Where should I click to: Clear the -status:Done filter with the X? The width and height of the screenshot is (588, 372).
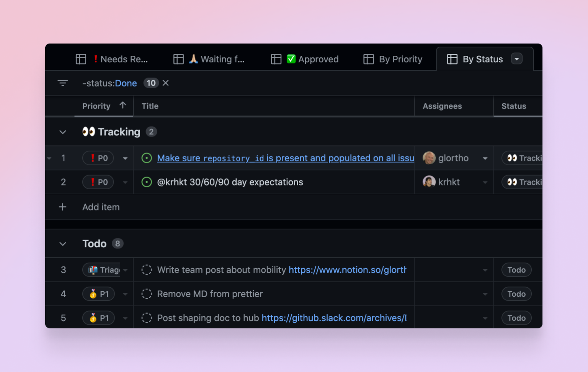pos(165,83)
